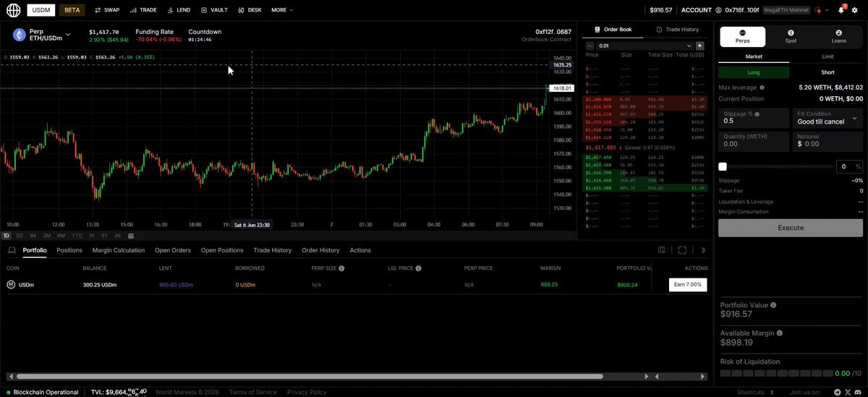Switch to the Trade History tab in order book
This screenshot has height=397, width=868.
point(678,30)
